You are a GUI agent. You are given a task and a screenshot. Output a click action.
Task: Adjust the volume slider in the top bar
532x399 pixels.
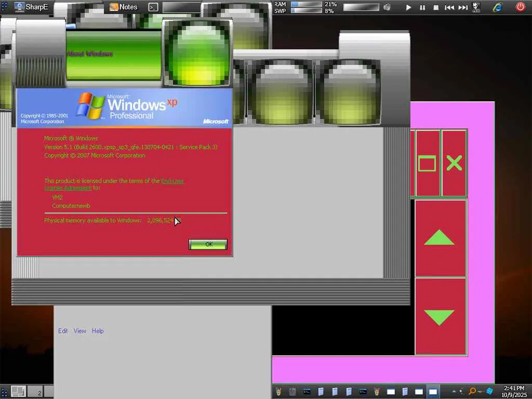(361, 7)
